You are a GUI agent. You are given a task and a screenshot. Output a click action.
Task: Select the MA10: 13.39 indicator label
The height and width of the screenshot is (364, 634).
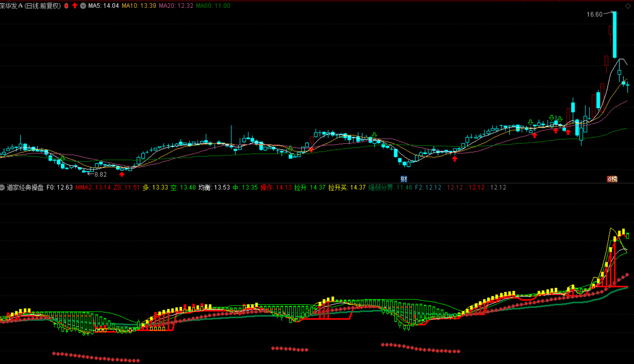139,6
